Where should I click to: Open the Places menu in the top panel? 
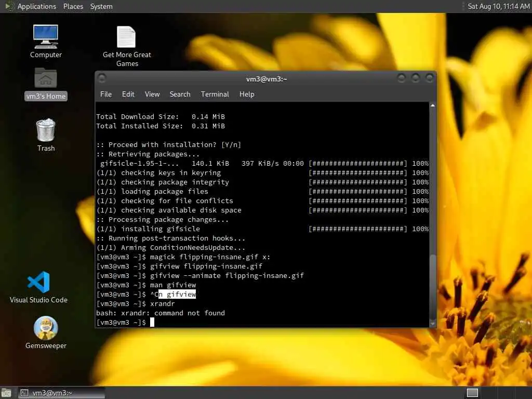click(73, 6)
